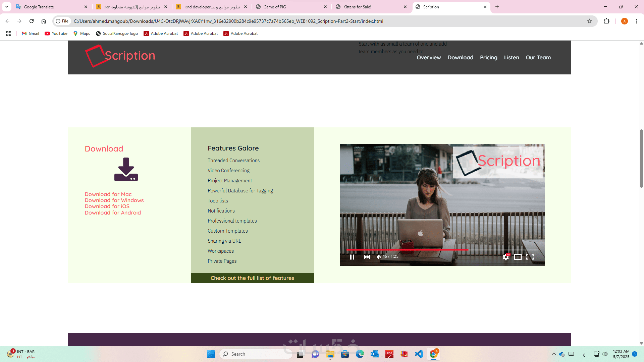644x362 pixels.
Task: Open Pricing in site navigation
Action: pos(488,58)
